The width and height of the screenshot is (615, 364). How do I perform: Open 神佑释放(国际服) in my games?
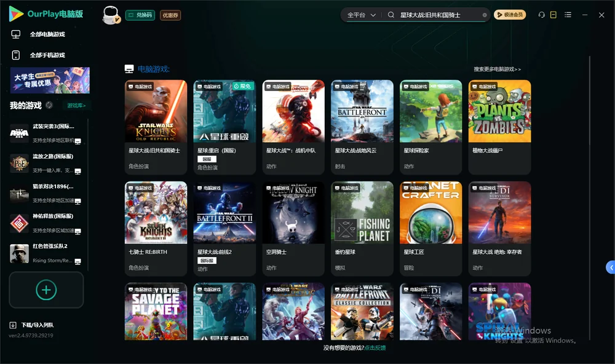coord(46,223)
